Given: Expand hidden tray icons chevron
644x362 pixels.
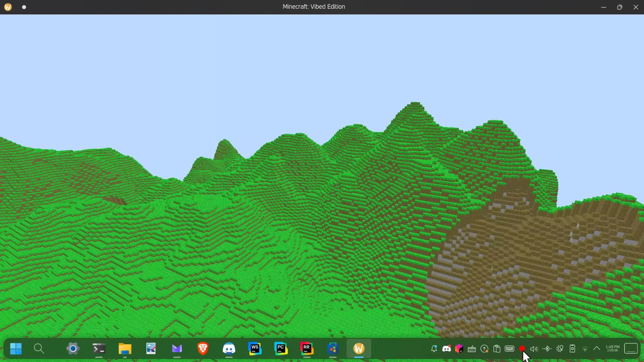Looking at the screenshot, I should point(597,348).
